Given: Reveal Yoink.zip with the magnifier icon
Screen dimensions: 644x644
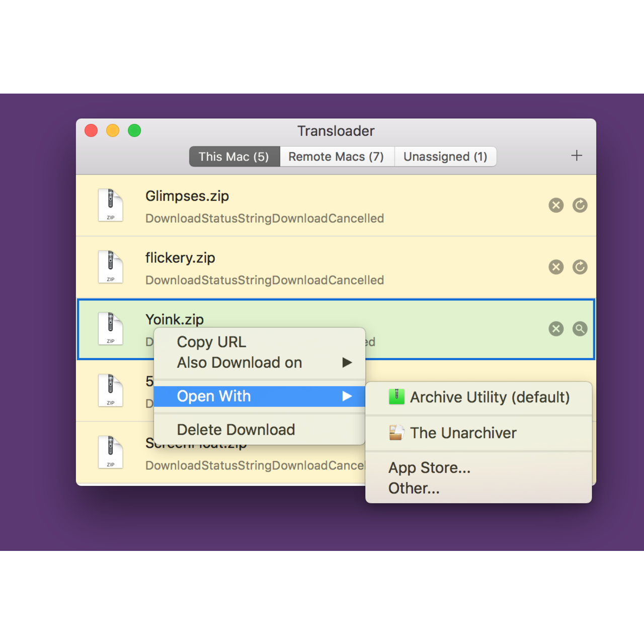Looking at the screenshot, I should click(580, 329).
